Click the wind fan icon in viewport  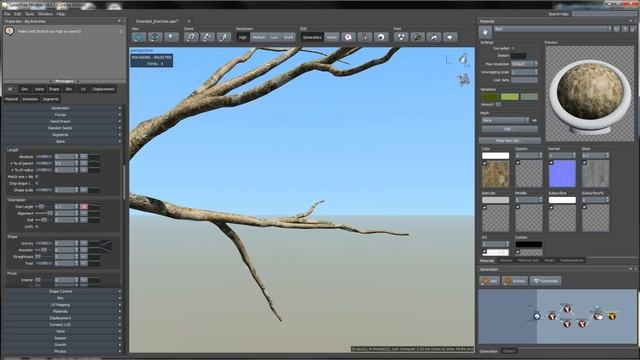point(463,80)
